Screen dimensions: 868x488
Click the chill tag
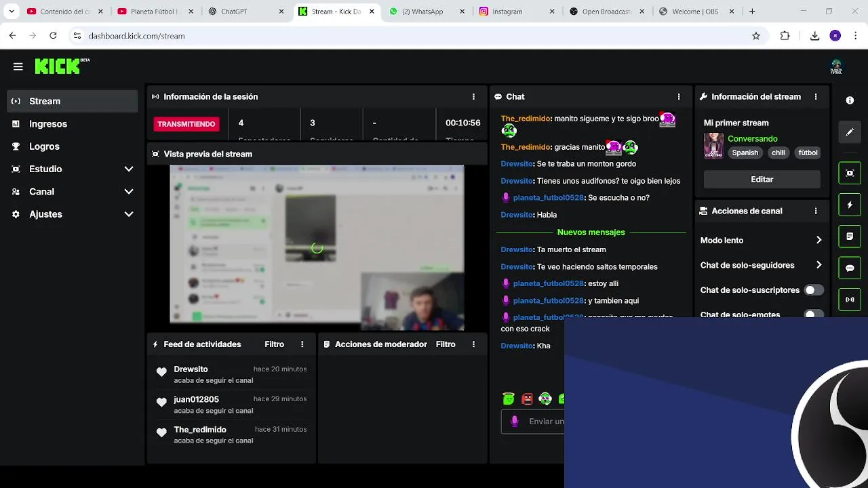tap(778, 153)
